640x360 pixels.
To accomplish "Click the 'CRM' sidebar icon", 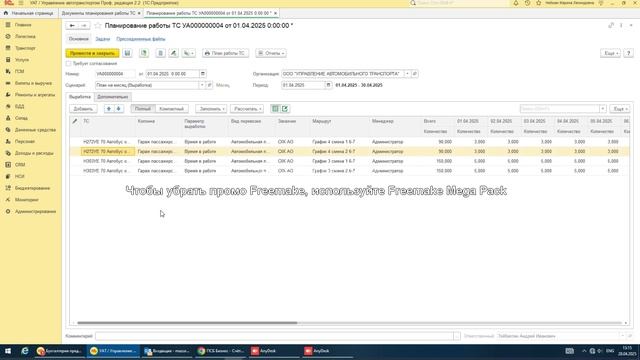I will tap(8, 164).
